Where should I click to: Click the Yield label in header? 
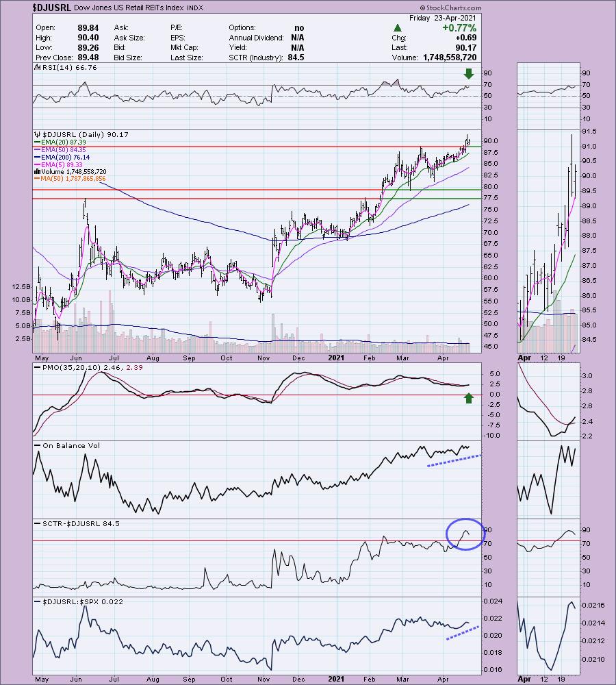click(238, 48)
